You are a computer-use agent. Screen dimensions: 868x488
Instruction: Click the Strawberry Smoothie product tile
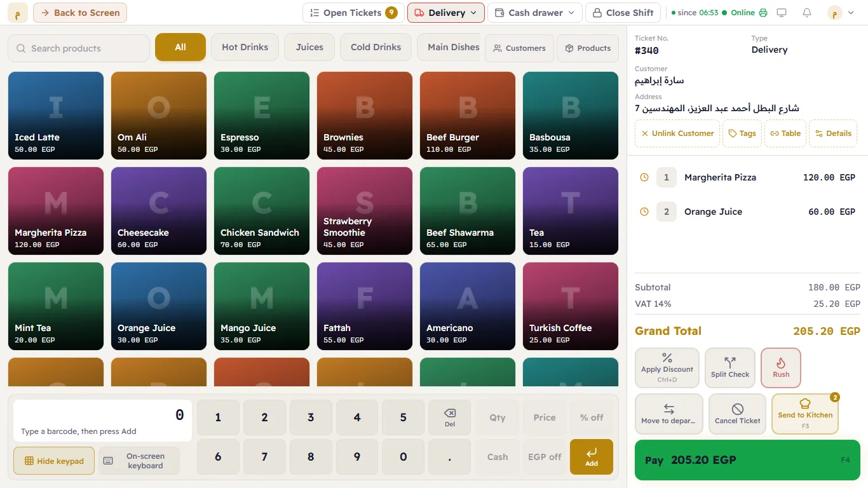[x=365, y=211]
